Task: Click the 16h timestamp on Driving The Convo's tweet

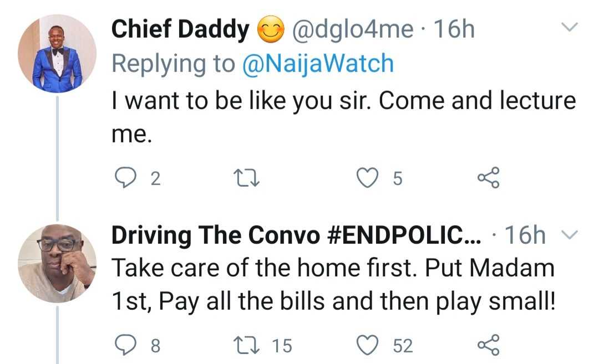Action: pyautogui.click(x=525, y=237)
